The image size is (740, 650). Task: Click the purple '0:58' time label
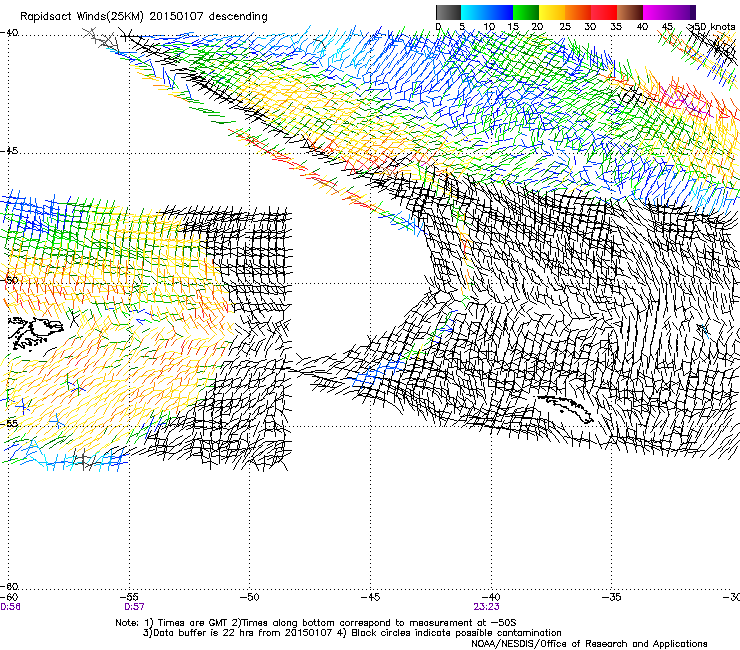point(10,607)
